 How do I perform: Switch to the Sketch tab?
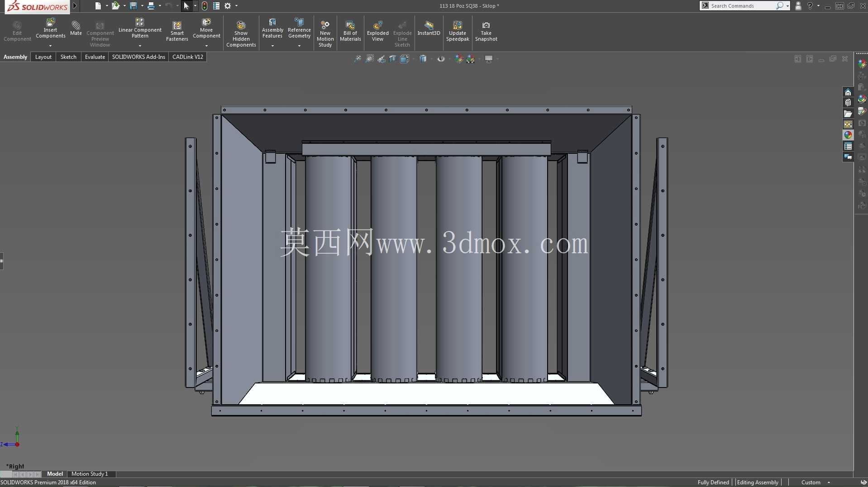tap(68, 57)
